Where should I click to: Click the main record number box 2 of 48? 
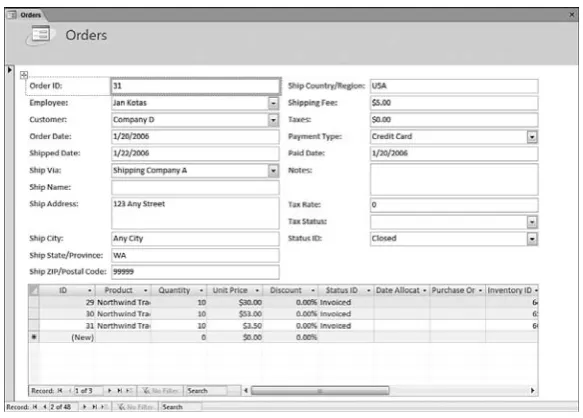click(64, 407)
